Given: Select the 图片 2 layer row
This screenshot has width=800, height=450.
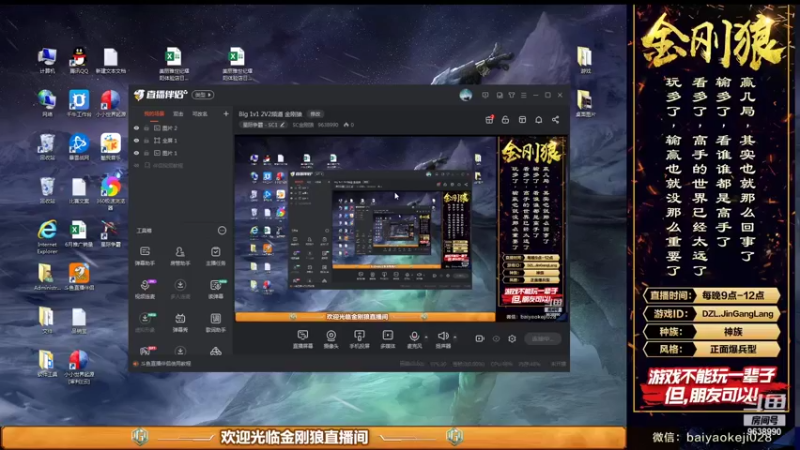Looking at the screenshot, I should [x=181, y=128].
